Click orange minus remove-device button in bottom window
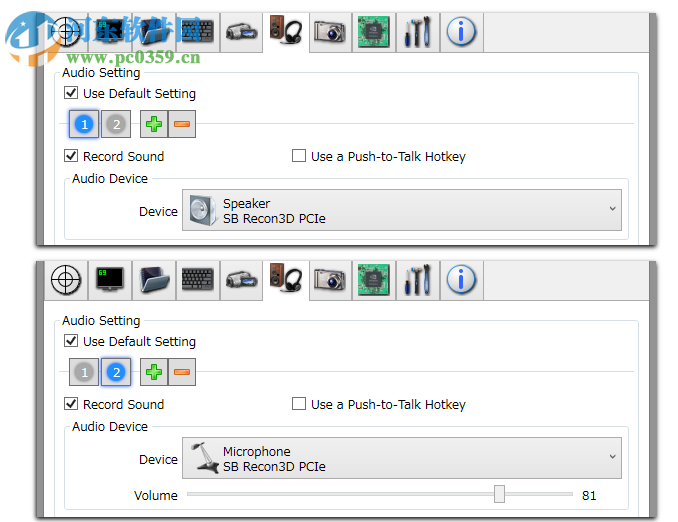The height and width of the screenshot is (522, 678). click(182, 372)
